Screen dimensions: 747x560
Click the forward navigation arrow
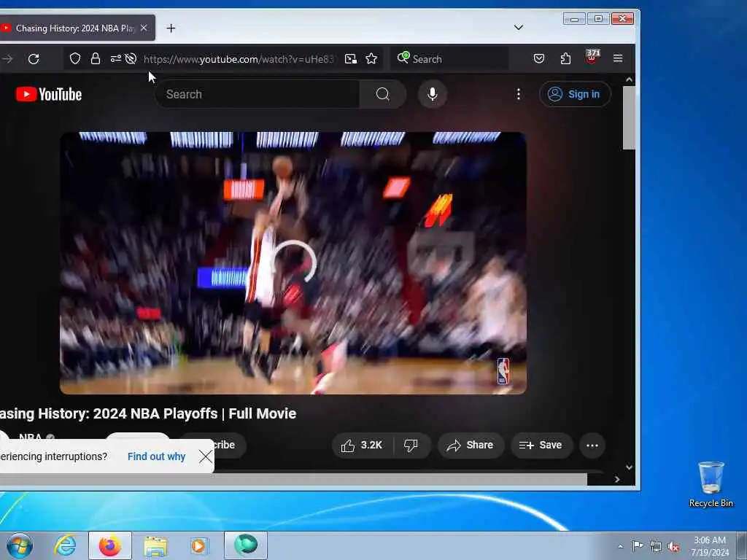pos(7,59)
